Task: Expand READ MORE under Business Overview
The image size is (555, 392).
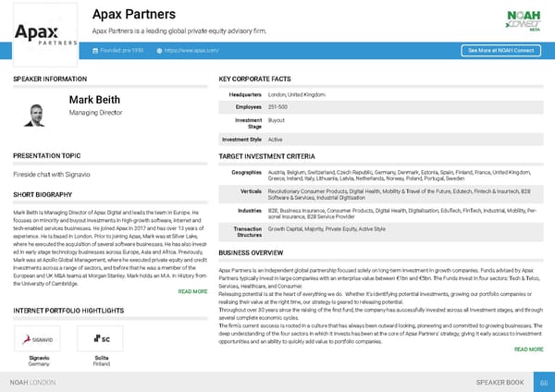Action: [x=527, y=349]
